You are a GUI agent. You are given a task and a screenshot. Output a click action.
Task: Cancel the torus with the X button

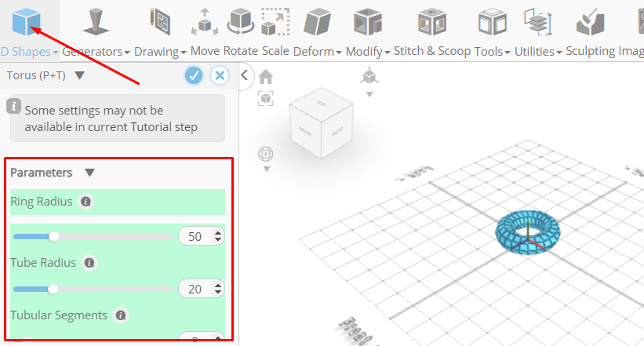[220, 75]
